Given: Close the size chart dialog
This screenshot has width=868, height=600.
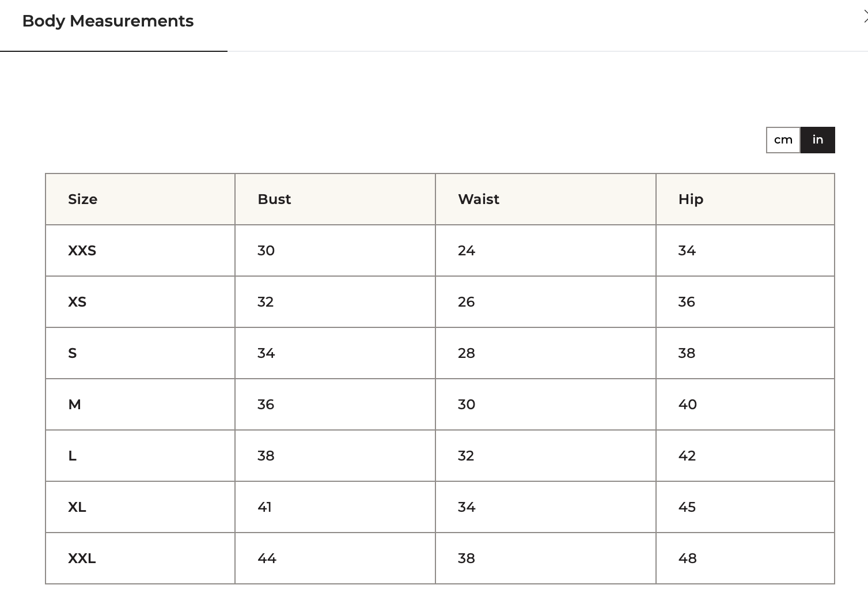Looking at the screenshot, I should pos(865,17).
